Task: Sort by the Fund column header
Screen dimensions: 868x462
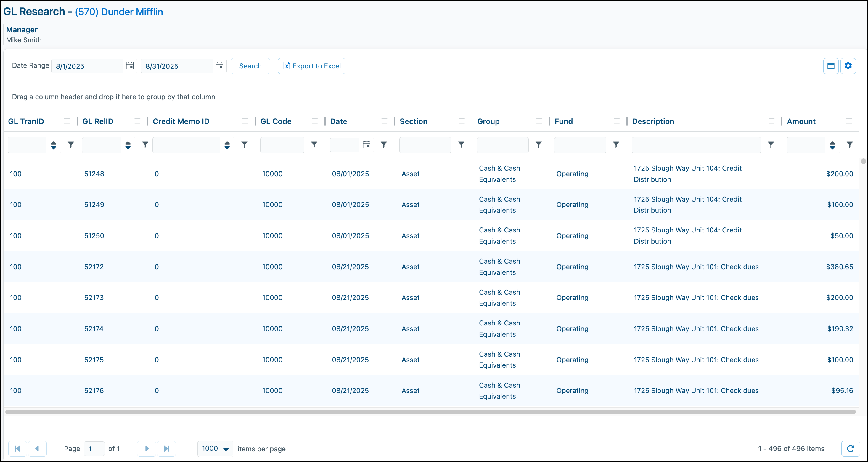Action: tap(564, 121)
